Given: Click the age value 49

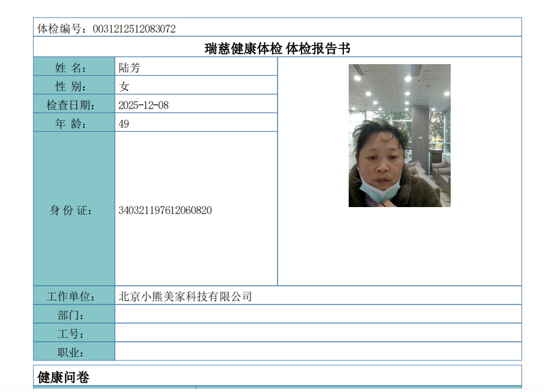Looking at the screenshot, I should tap(124, 124).
